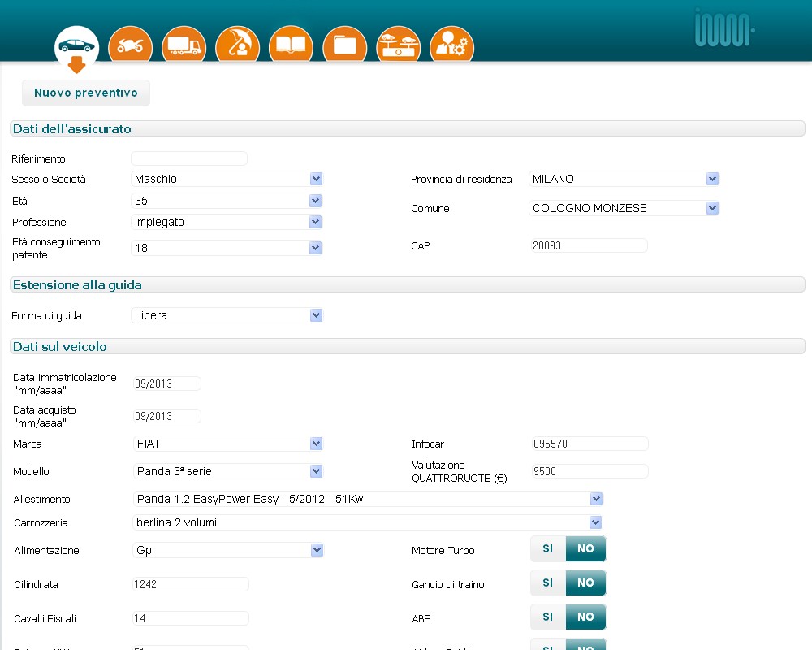This screenshot has height=650, width=812.
Task: Click the Provincia di residenza label
Action: (461, 180)
